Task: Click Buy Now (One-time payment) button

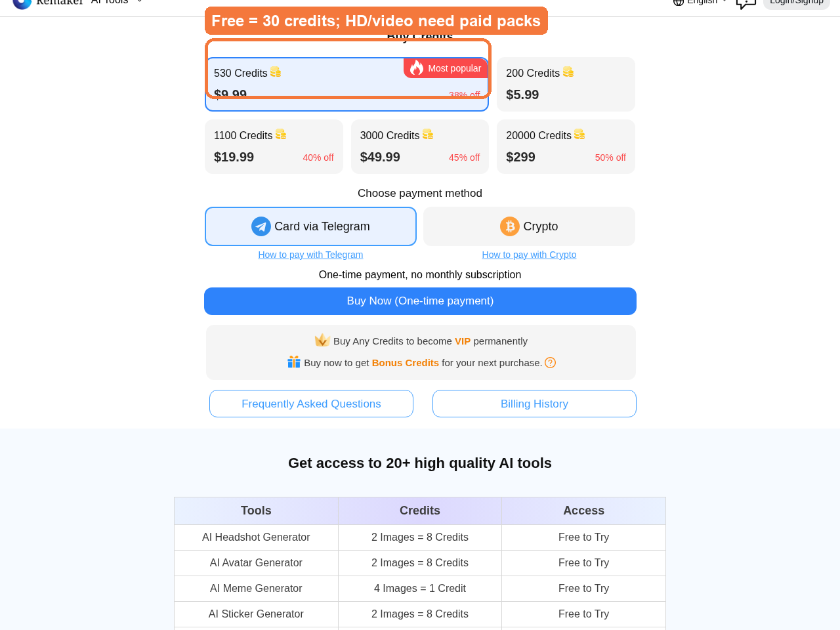Action: coord(420,301)
